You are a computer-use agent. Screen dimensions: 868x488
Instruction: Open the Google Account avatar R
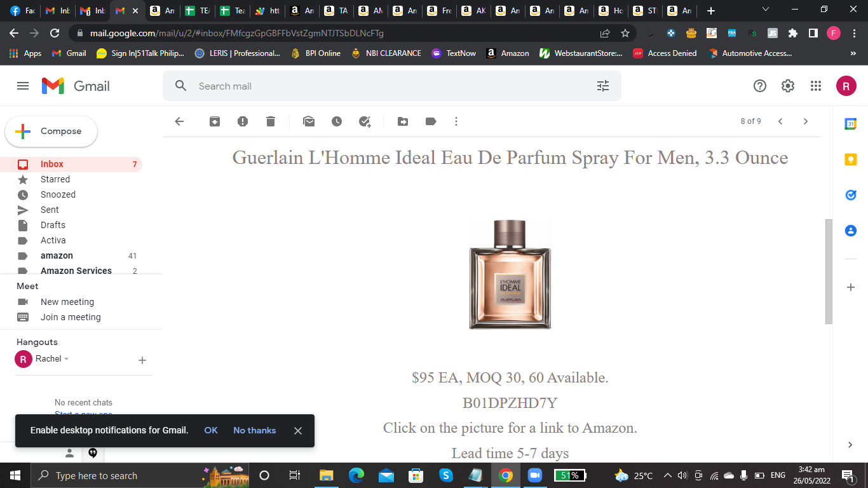pyautogui.click(x=846, y=86)
